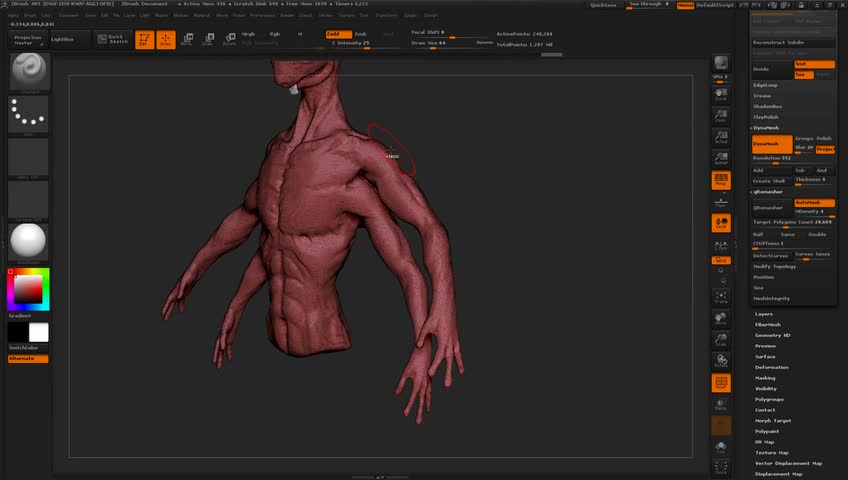The width and height of the screenshot is (848, 480).
Task: Click the QuickSave button
Action: tap(603, 5)
